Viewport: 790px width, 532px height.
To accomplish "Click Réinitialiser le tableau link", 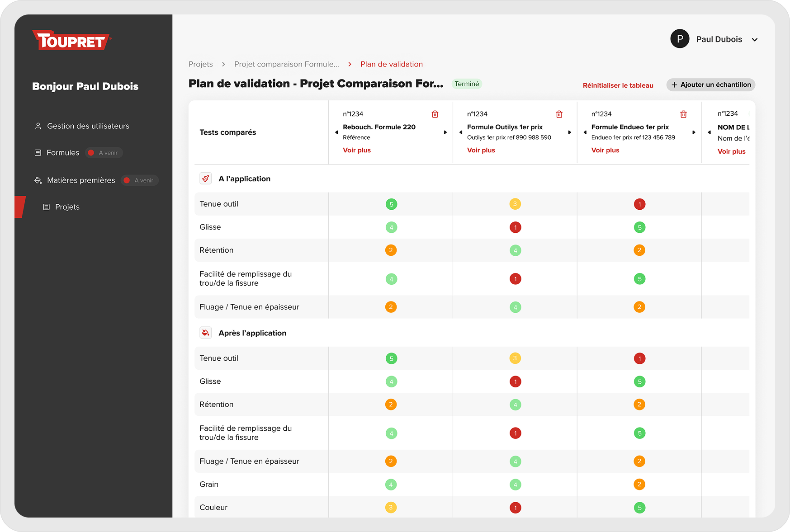I will (x=618, y=85).
